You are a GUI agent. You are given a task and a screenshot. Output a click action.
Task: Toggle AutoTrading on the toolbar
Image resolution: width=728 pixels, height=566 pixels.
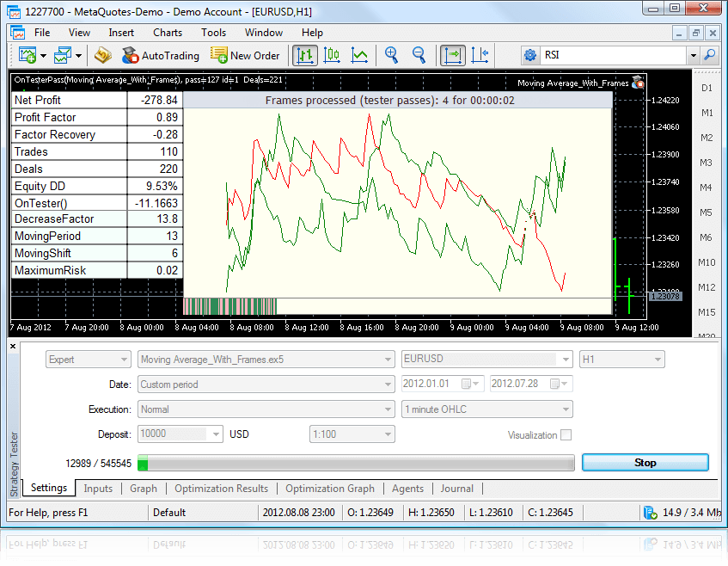[160, 55]
